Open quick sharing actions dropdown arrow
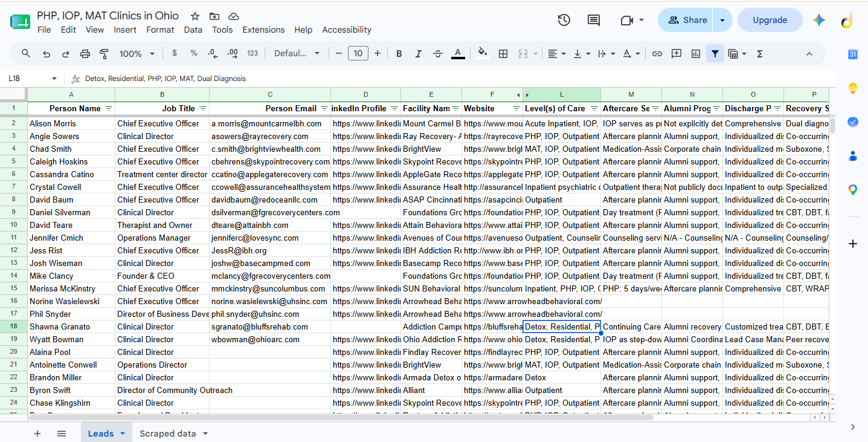Viewport: 868px width, 442px height. tap(722, 20)
